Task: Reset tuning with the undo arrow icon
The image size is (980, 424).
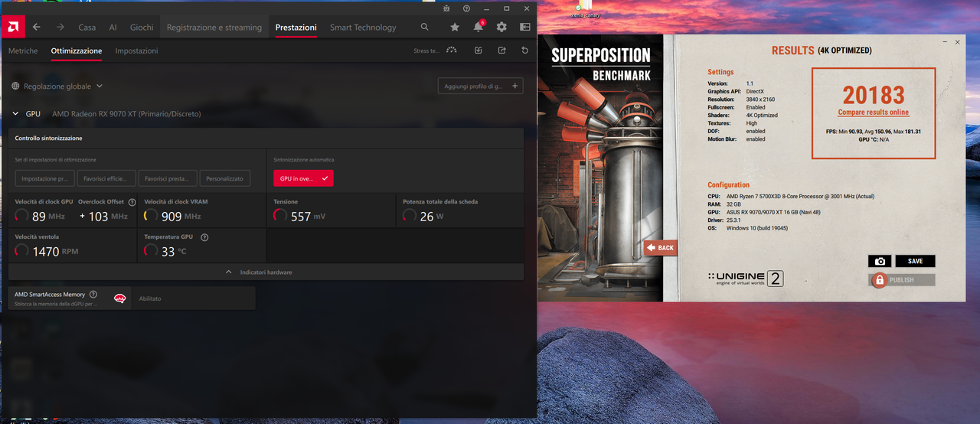Action: 525,51
